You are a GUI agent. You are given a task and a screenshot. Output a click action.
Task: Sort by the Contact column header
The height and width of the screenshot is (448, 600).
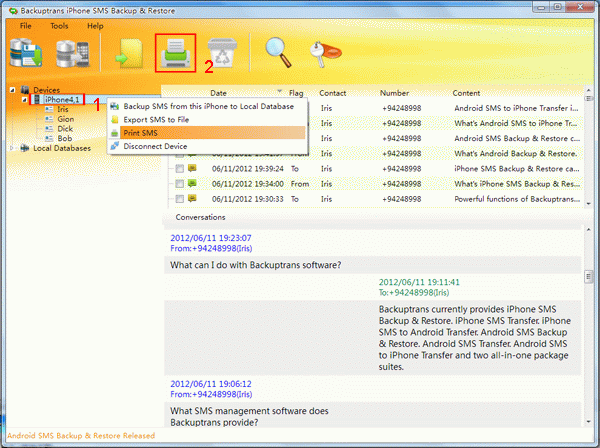[x=333, y=93]
